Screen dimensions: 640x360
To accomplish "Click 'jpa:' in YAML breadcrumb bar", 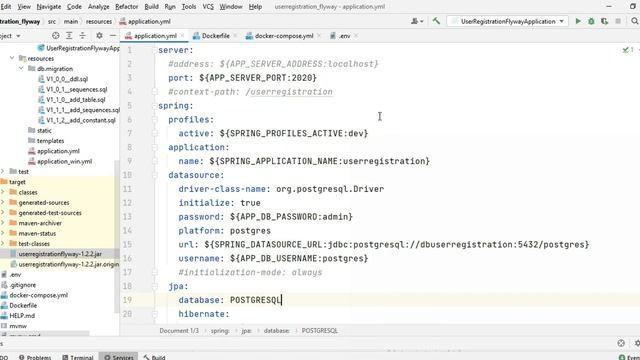I will (x=247, y=331).
